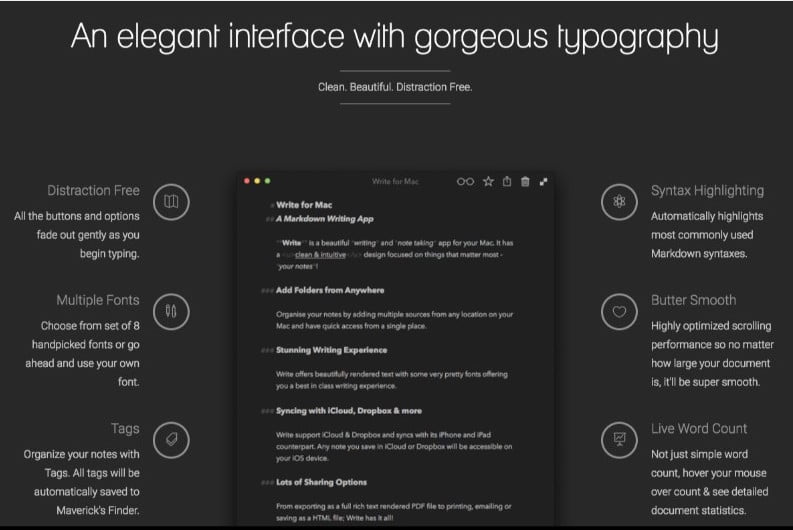The image size is (793, 530).
Task: Click the 'Write for Mac' window title
Action: click(395, 182)
